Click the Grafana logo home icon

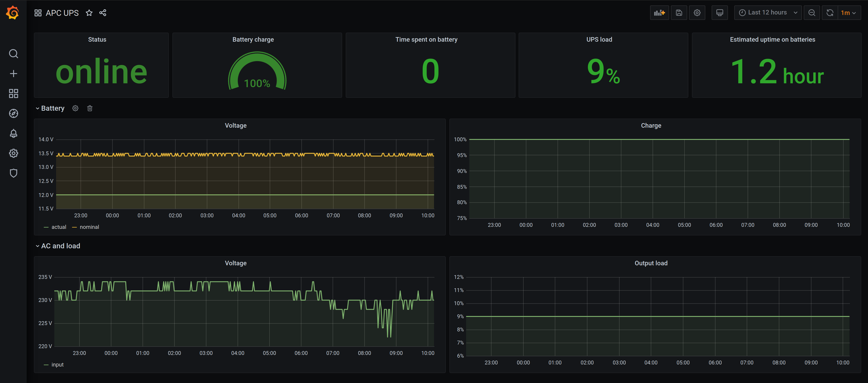[13, 13]
